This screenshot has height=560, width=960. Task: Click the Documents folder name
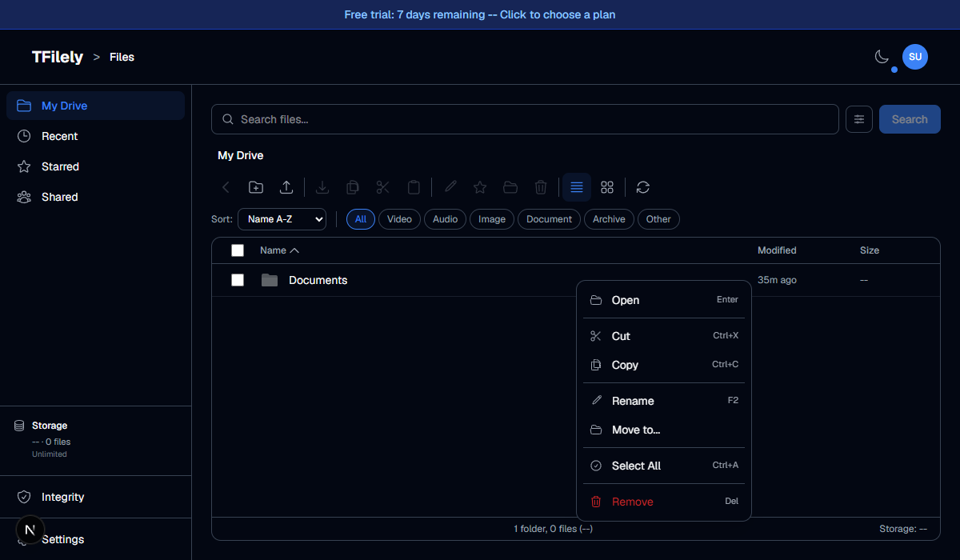coord(318,280)
